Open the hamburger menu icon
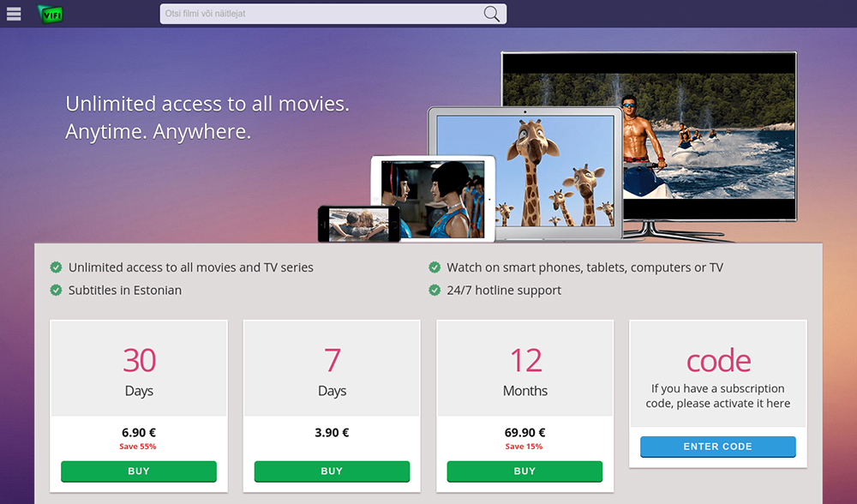The height and width of the screenshot is (504, 857). [x=14, y=14]
